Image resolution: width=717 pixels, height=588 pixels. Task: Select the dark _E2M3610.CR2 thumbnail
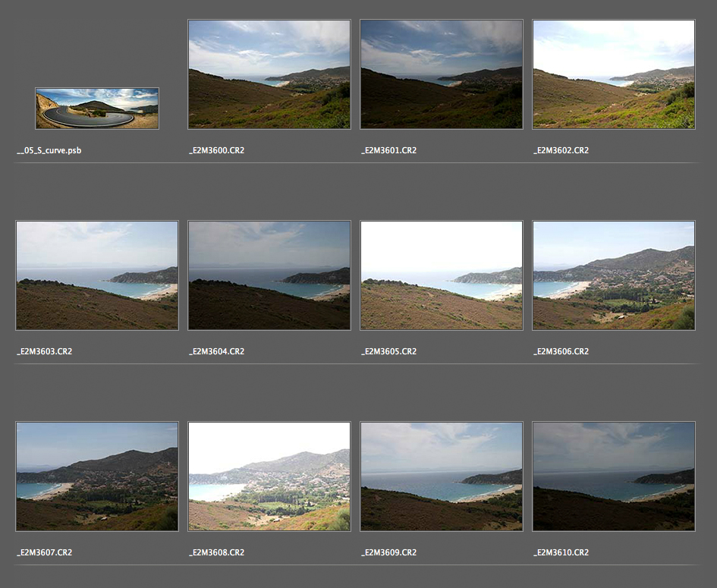[613, 476]
